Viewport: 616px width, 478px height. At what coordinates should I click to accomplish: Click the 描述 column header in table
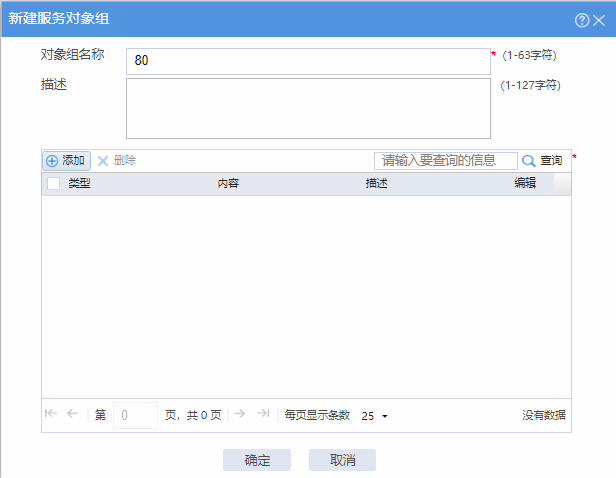[x=376, y=184]
